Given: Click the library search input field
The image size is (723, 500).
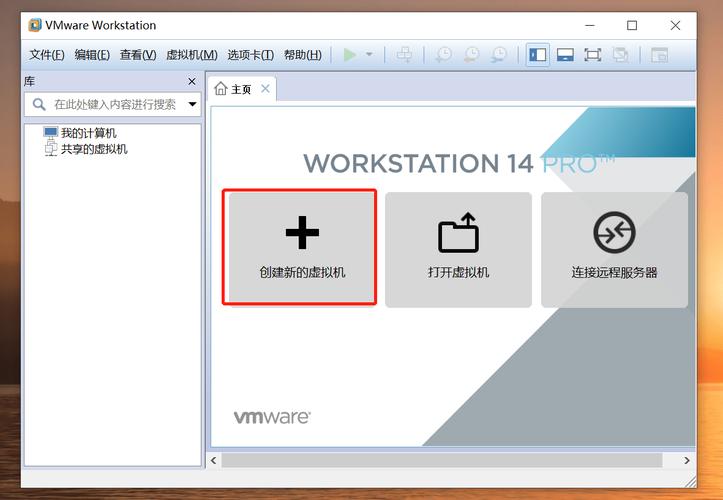Looking at the screenshot, I should [x=112, y=104].
